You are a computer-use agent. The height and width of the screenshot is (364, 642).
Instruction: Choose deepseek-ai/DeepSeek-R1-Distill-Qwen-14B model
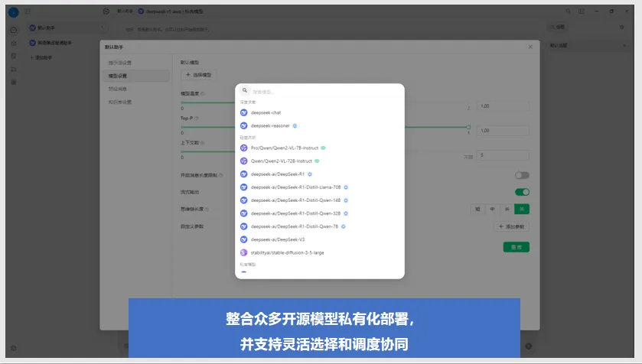coord(320,200)
